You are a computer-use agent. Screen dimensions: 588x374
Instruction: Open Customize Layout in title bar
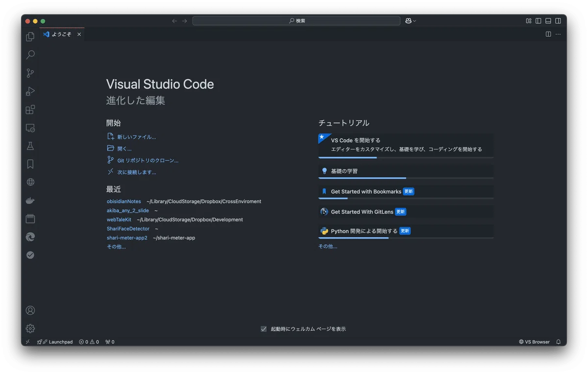click(x=529, y=21)
